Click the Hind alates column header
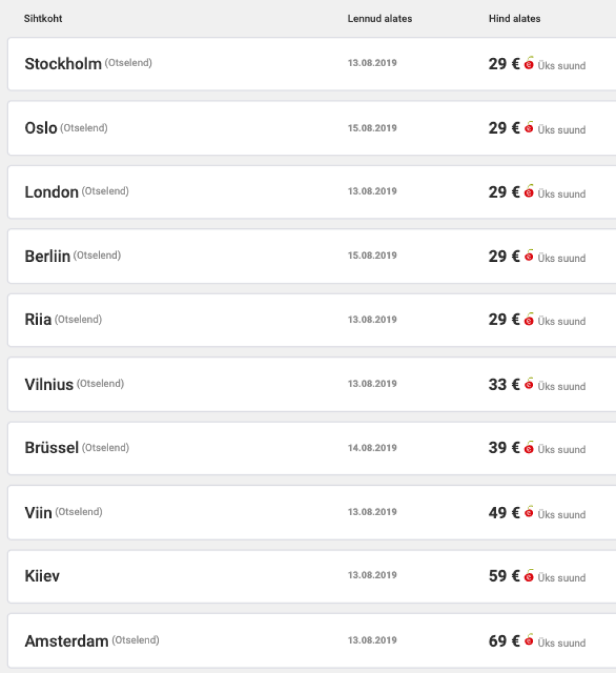Image resolution: width=616 pixels, height=673 pixels. click(x=514, y=19)
